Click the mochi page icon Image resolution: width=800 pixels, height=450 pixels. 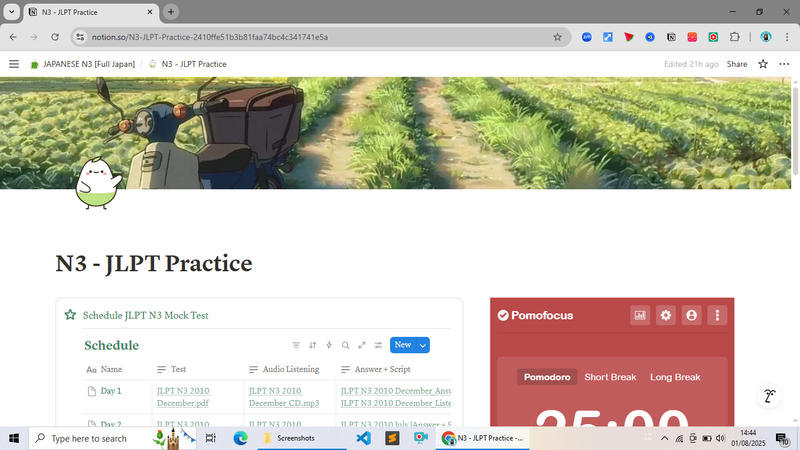click(x=98, y=183)
